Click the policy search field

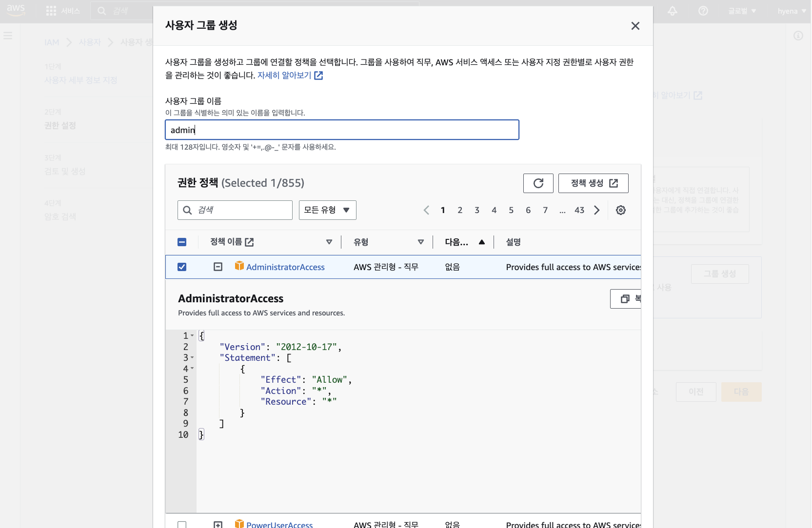[x=235, y=210]
